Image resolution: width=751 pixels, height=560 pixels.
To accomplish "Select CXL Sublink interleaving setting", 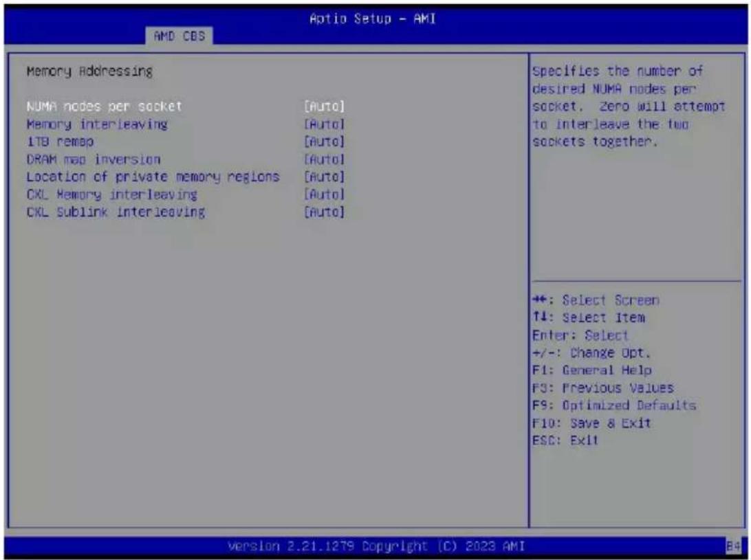I will click(x=116, y=212).
